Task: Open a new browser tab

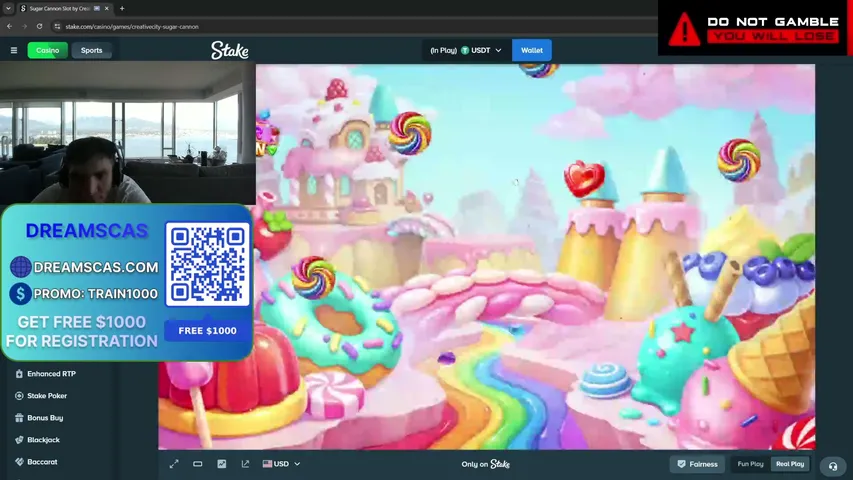Action: coord(122,9)
